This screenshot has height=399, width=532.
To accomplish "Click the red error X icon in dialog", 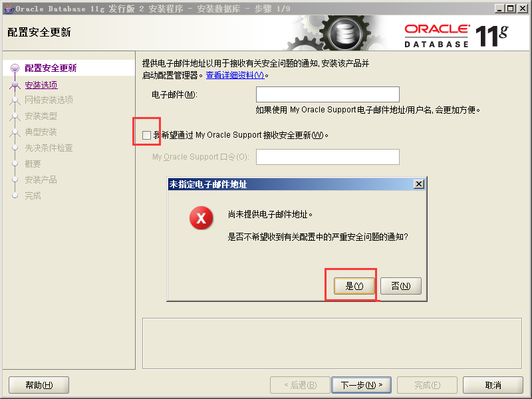I will tap(201, 218).
